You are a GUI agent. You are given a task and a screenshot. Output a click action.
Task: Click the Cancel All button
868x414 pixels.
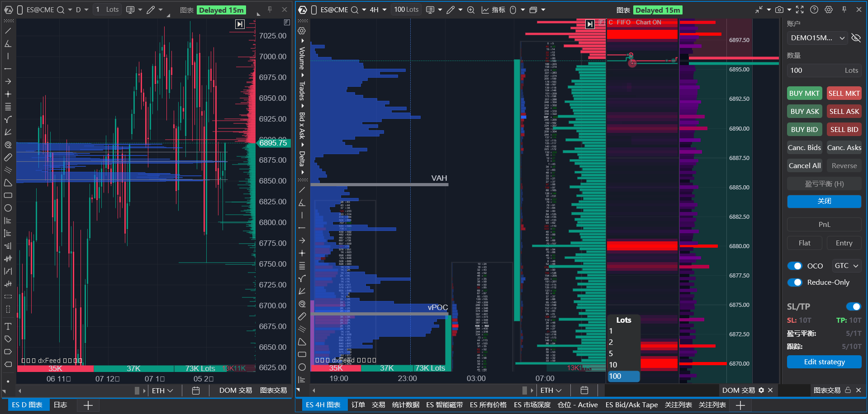coord(804,165)
